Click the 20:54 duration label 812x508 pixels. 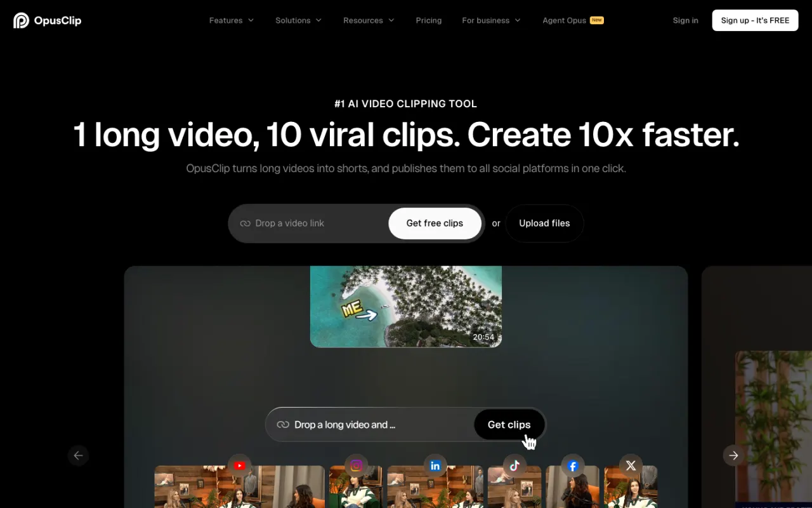click(x=483, y=337)
